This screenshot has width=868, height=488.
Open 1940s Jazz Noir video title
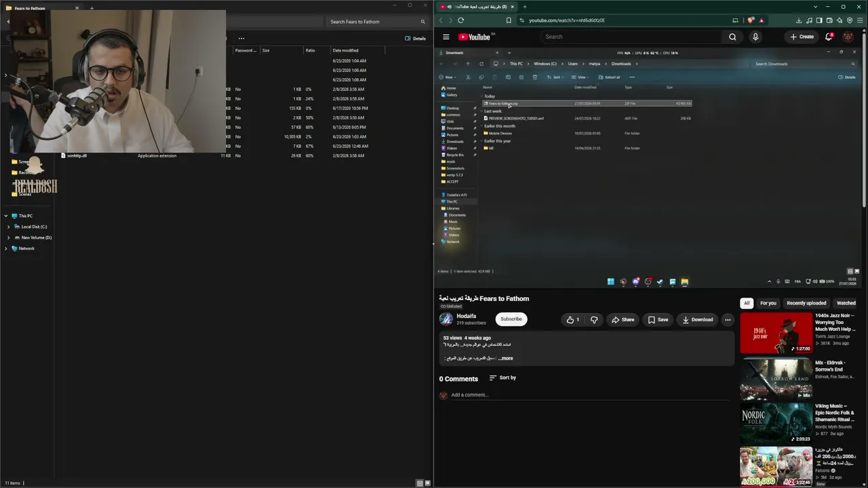coord(835,323)
